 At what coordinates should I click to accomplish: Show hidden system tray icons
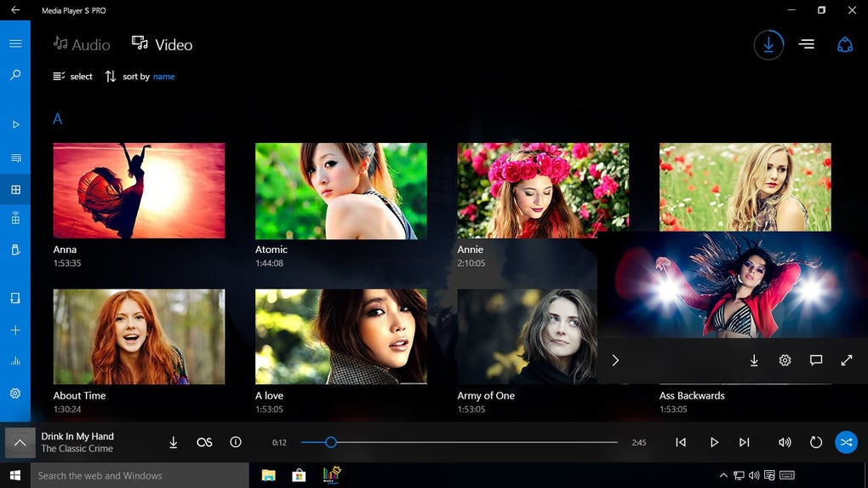tap(723, 475)
